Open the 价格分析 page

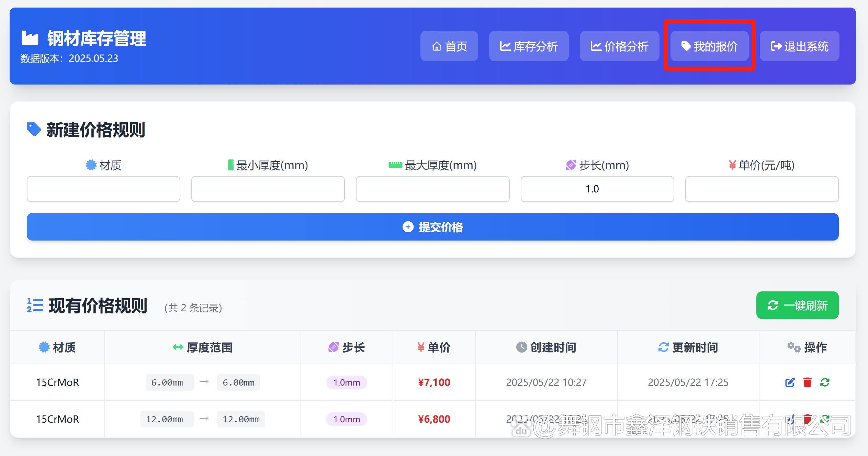(619, 46)
